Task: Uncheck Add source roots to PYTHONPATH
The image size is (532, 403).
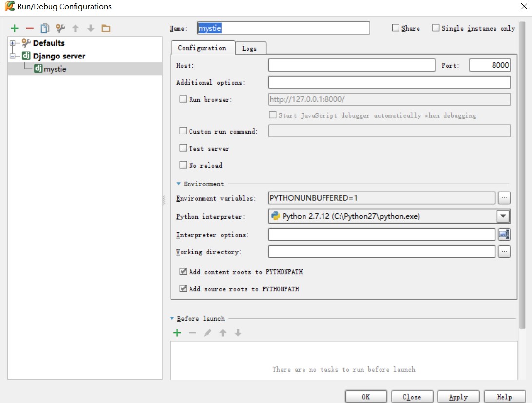Action: [x=183, y=288]
